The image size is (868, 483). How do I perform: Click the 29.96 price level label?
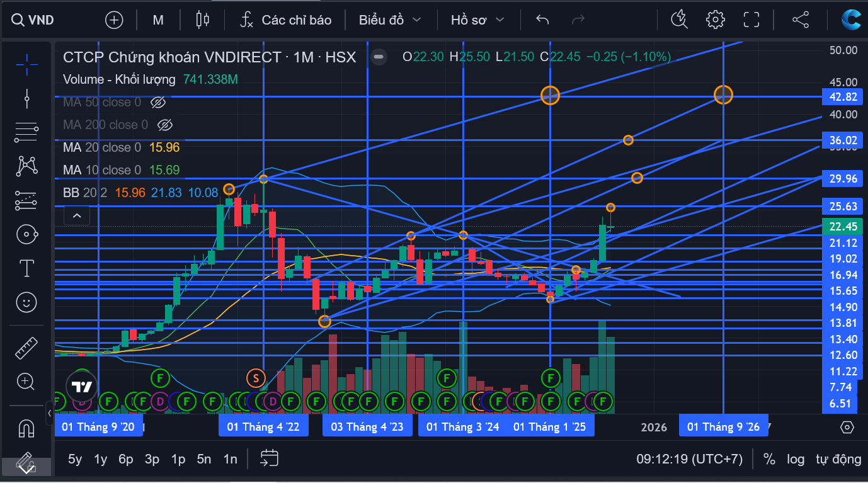pyautogui.click(x=843, y=179)
